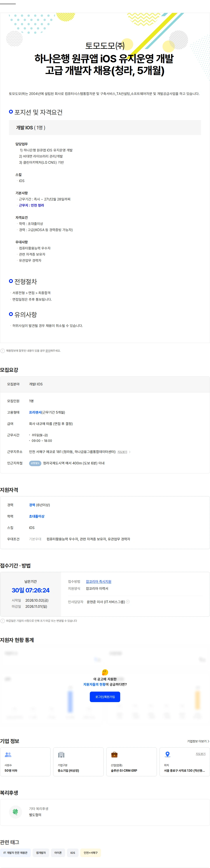Image resolution: width=210 pixels, height=868 pixels.
Task: Click remaining time 30일 07:26:24 counter
Action: 31,590
